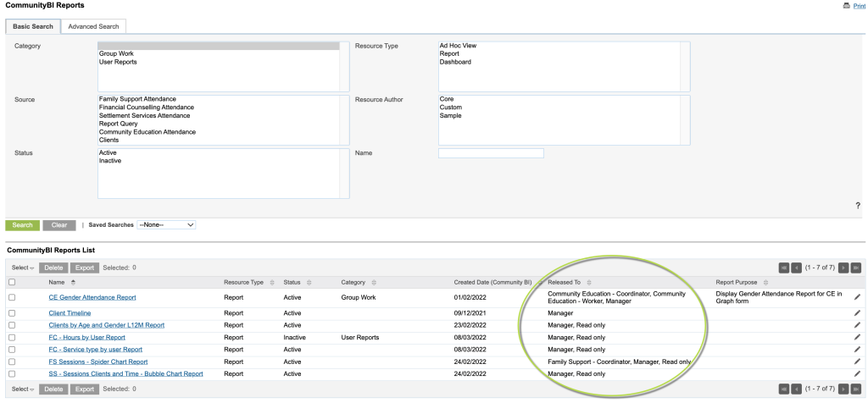Click the Print link
The height and width of the screenshot is (403, 868).
click(860, 6)
